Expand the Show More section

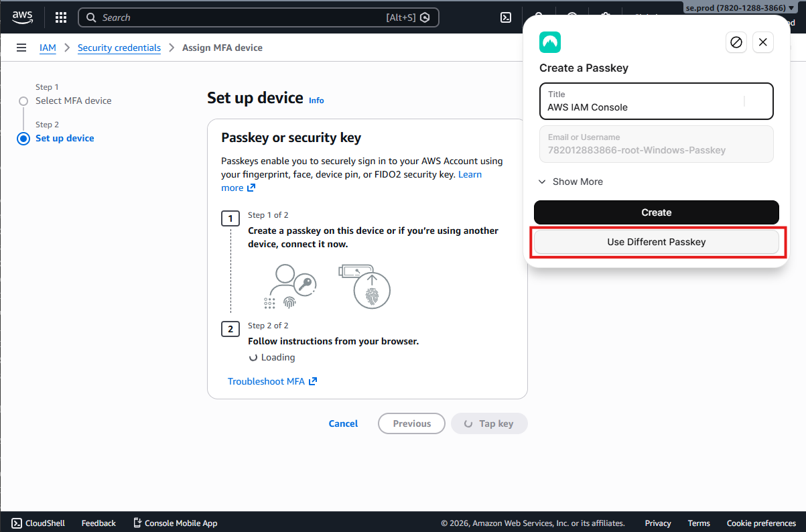[571, 182]
